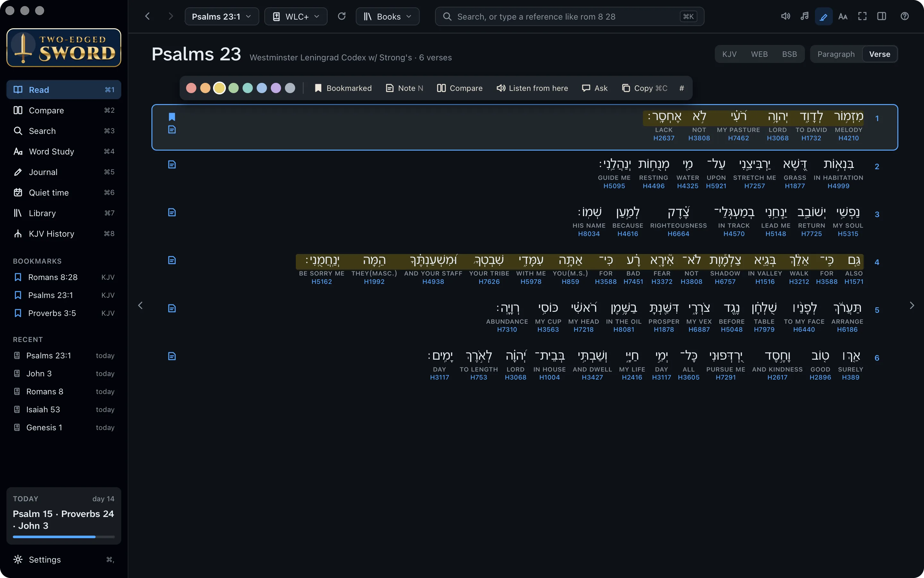Click the music note icon

pos(805,16)
